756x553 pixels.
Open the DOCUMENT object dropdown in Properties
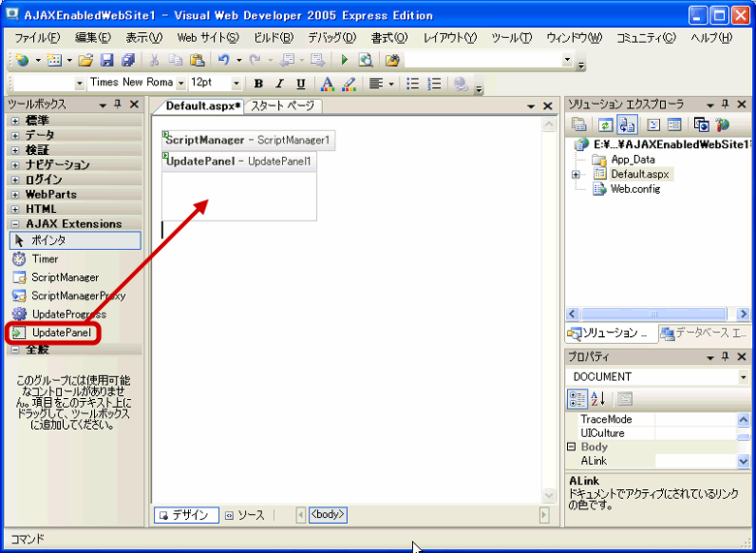tap(743, 377)
